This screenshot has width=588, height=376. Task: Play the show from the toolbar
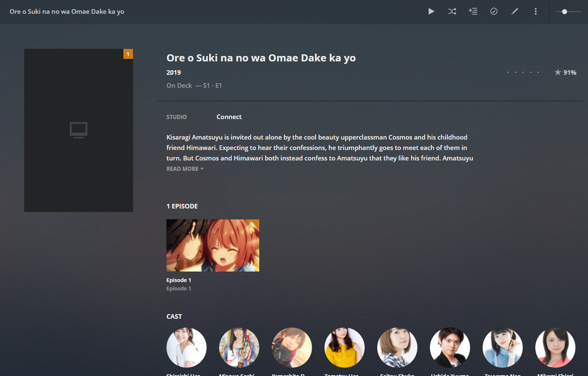coord(431,11)
